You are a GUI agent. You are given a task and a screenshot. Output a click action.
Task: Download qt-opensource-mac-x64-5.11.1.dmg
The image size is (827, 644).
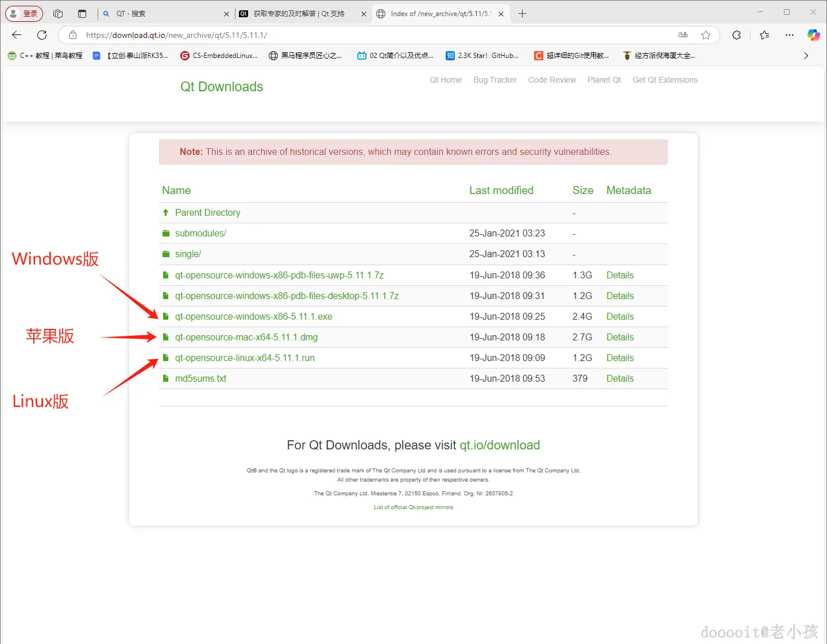246,337
